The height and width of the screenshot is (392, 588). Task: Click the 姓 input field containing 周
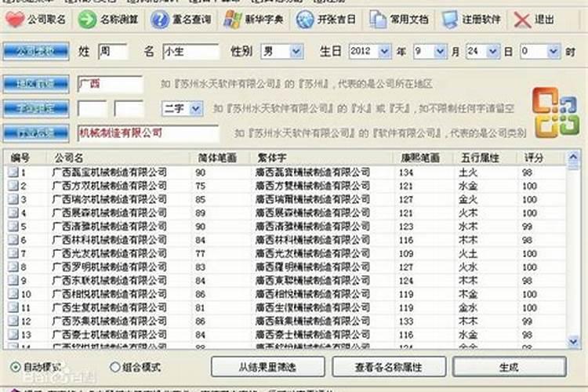[x=113, y=51]
